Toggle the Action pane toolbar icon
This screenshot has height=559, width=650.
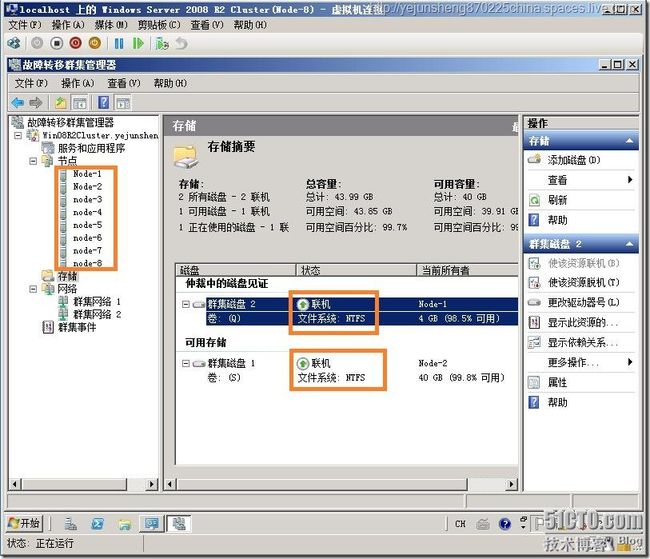point(123,102)
